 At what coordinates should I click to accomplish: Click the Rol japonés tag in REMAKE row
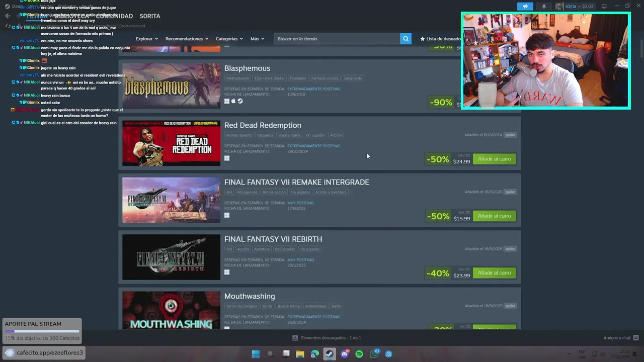pos(247,192)
